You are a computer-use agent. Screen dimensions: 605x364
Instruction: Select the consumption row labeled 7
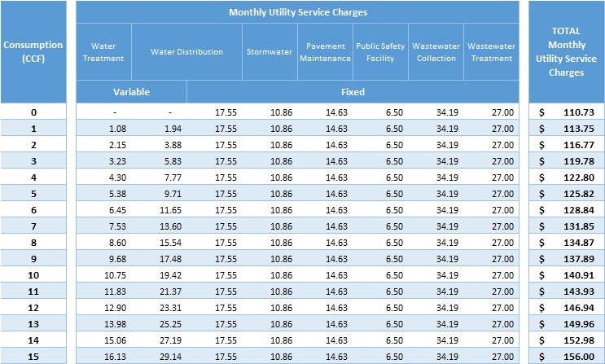[x=33, y=226]
